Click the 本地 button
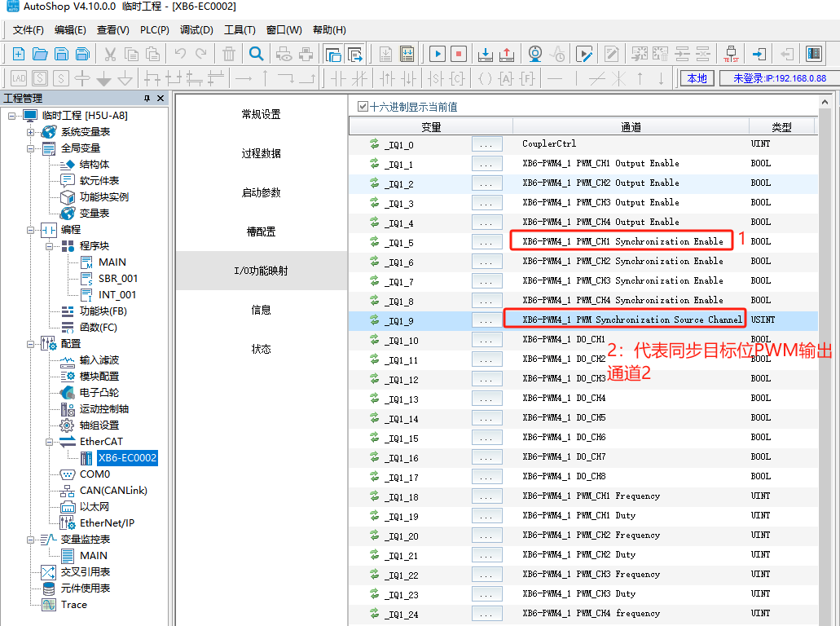The image size is (840, 626). [697, 78]
